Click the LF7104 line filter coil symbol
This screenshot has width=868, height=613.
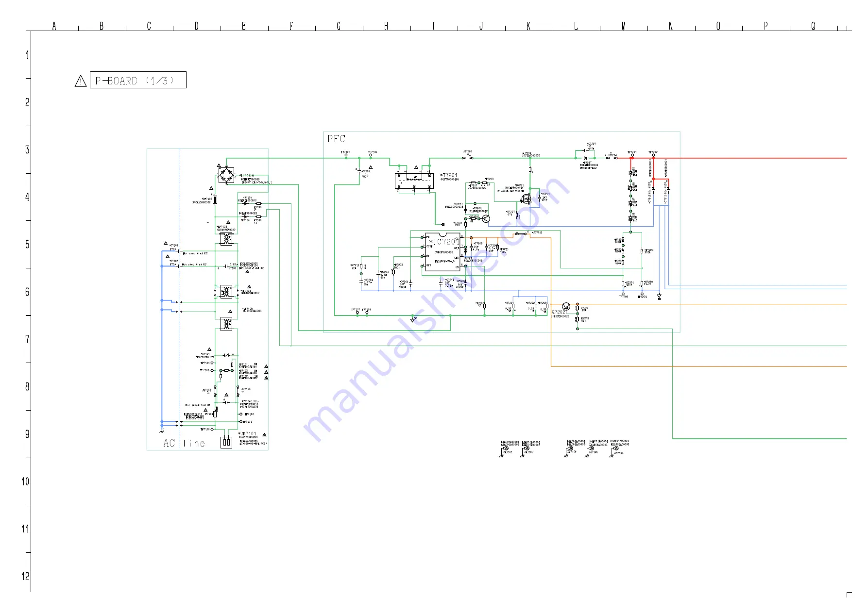(x=226, y=291)
